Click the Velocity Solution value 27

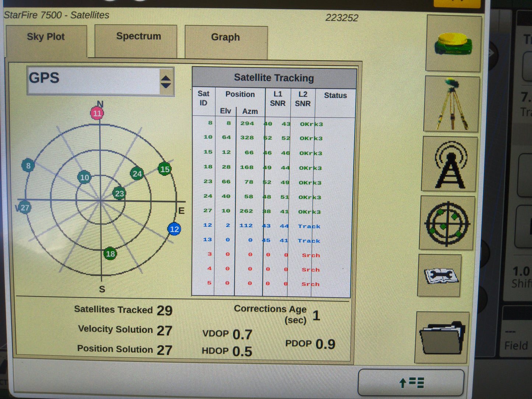[165, 331]
